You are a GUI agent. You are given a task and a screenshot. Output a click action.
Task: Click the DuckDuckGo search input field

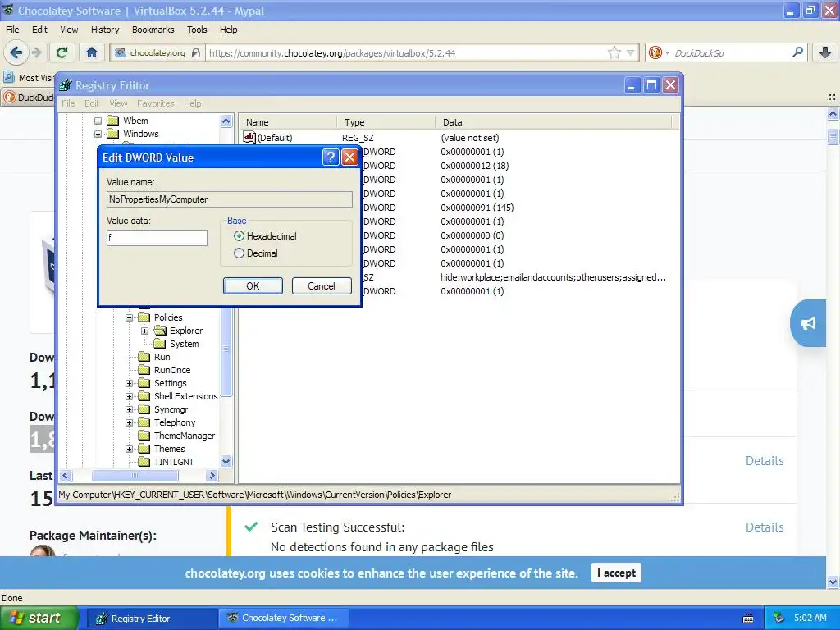click(x=729, y=52)
